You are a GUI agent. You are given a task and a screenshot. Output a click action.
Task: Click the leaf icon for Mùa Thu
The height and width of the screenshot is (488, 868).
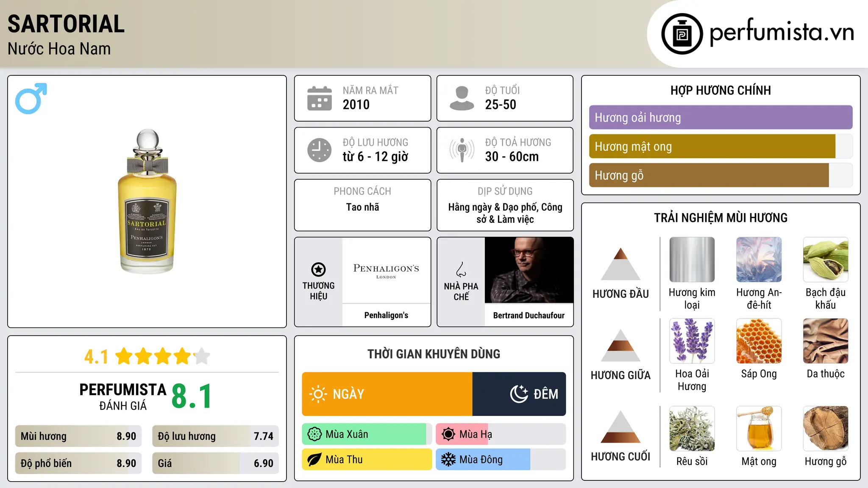[314, 460]
